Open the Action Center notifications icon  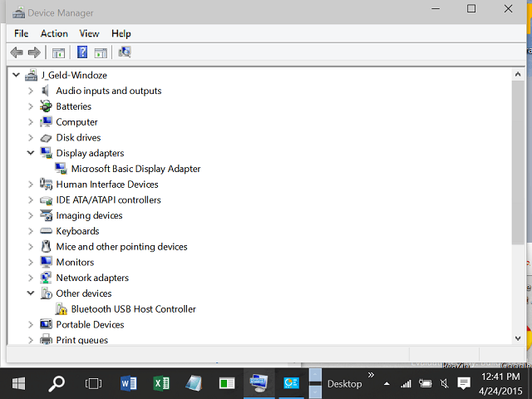[464, 384]
